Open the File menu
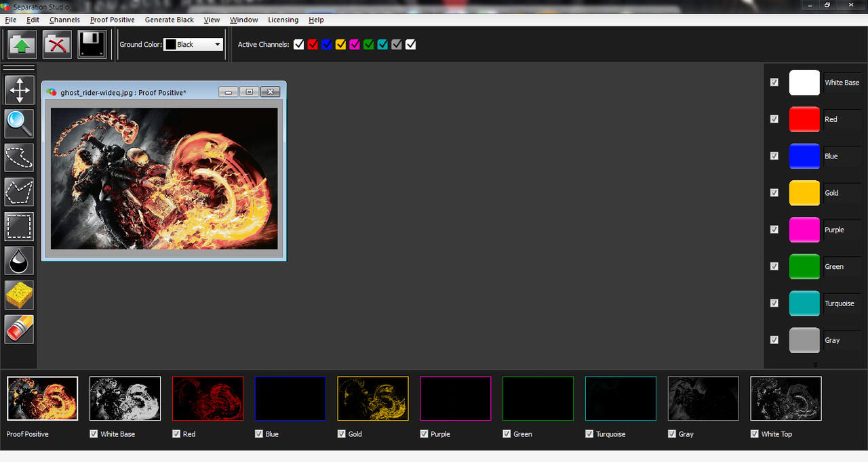Image resolution: width=868 pixels, height=462 pixels. (10, 20)
